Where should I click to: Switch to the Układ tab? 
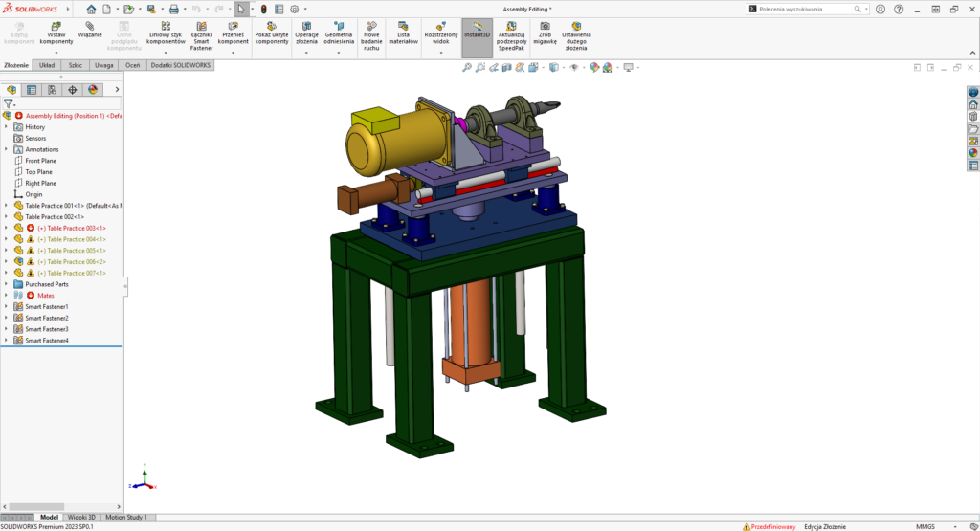coord(47,65)
